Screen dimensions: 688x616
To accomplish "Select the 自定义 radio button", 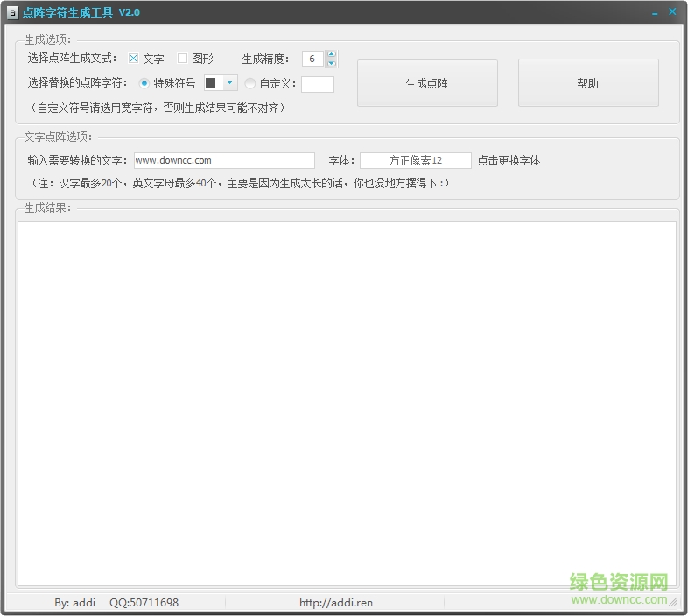I will coord(250,83).
